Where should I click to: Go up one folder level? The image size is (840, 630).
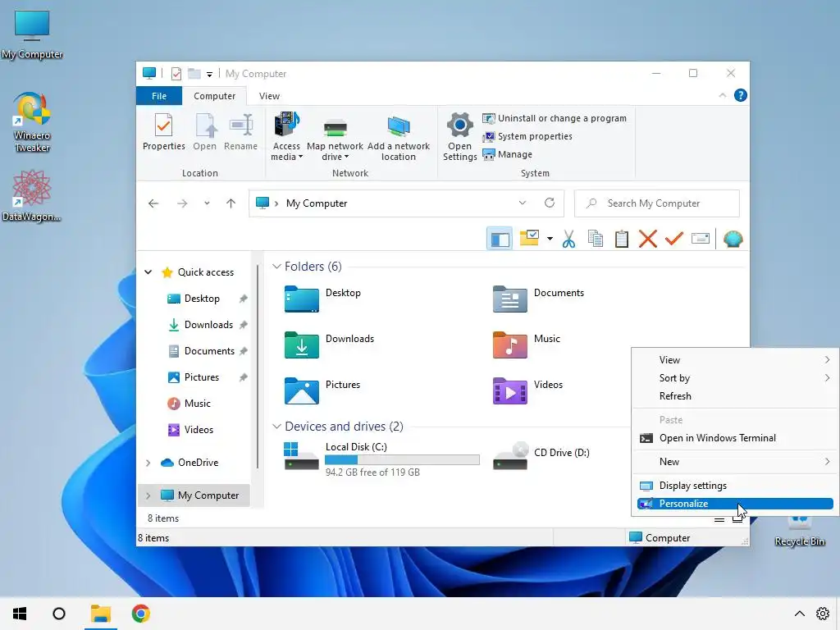(231, 203)
